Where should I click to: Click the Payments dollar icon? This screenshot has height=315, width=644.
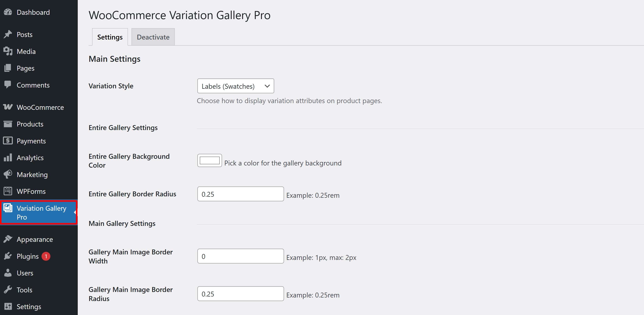(x=8, y=141)
